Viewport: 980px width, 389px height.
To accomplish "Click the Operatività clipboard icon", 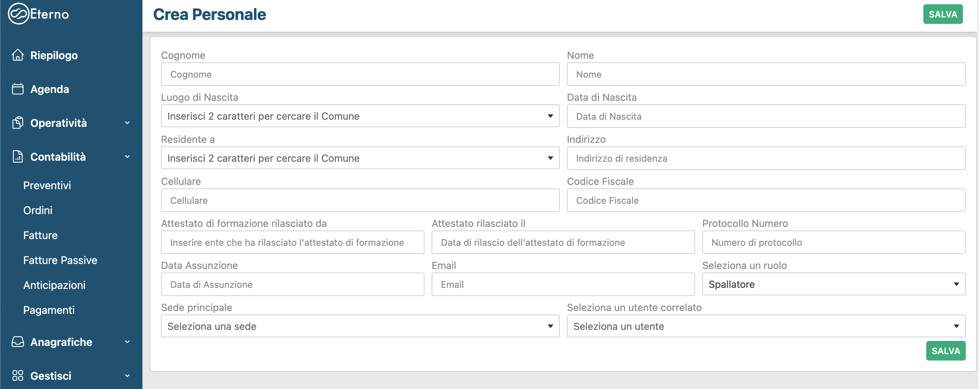I will click(17, 123).
